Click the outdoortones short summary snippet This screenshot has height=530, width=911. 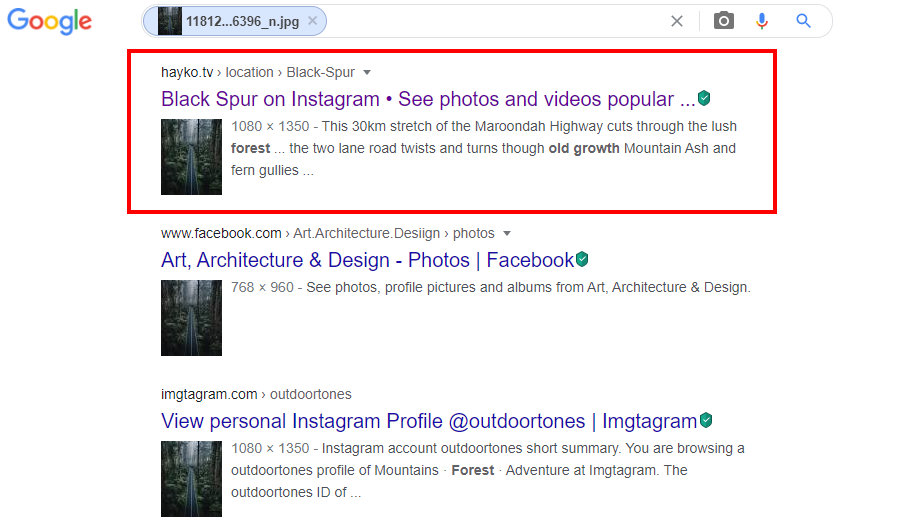pyautogui.click(x=487, y=470)
